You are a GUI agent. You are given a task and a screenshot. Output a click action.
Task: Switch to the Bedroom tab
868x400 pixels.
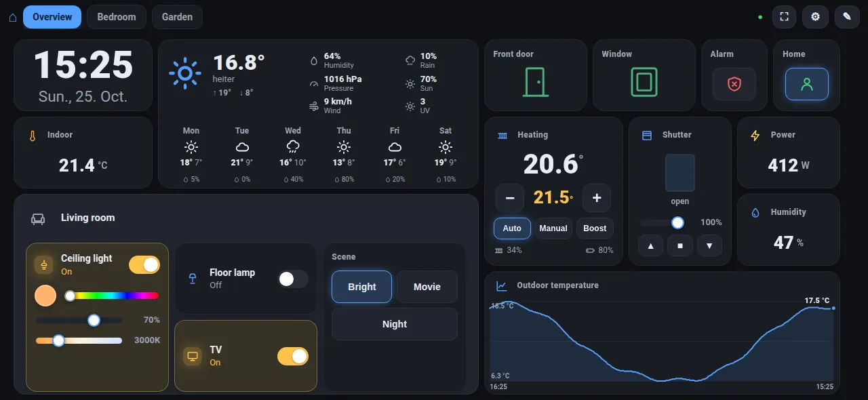tap(117, 17)
